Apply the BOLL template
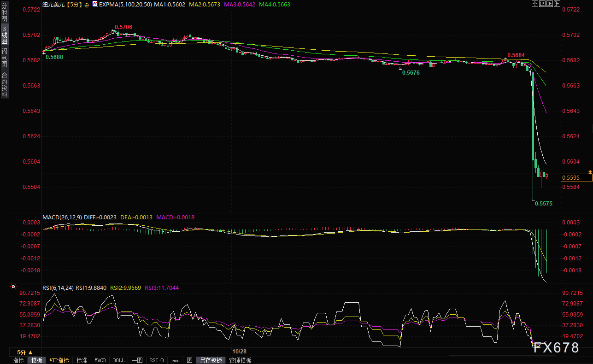This screenshot has width=593, height=364. (x=118, y=360)
